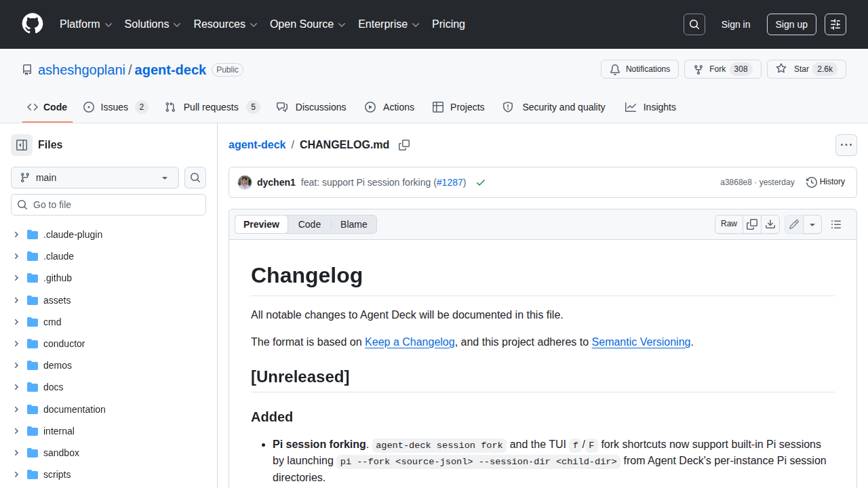Select the Preview view toggle
This screenshot has height=488, width=868.
click(x=261, y=224)
